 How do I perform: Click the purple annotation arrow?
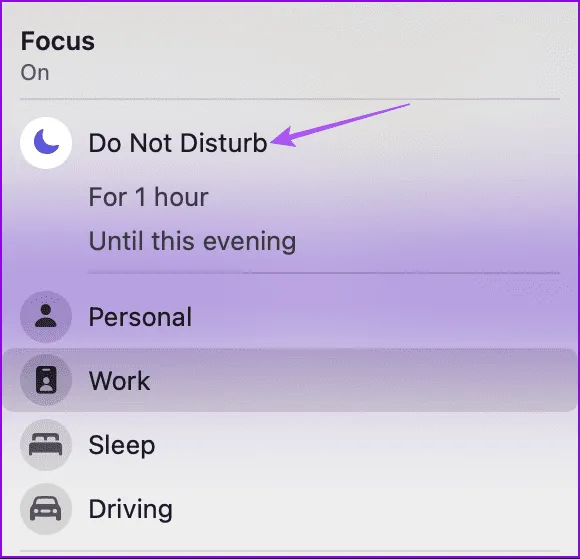[340, 125]
